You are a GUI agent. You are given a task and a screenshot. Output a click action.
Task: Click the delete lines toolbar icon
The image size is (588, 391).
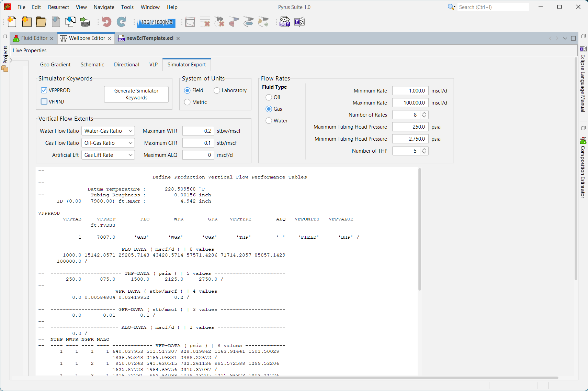click(x=205, y=22)
